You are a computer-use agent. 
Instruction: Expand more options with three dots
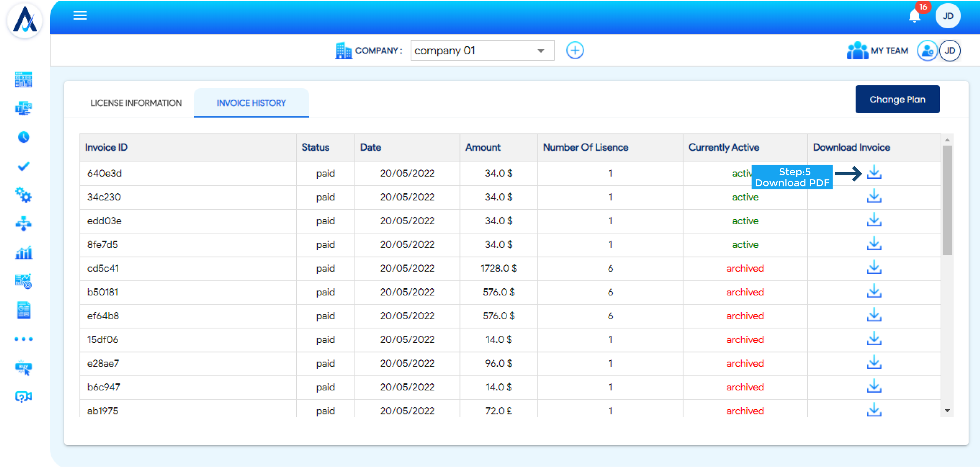click(24, 339)
